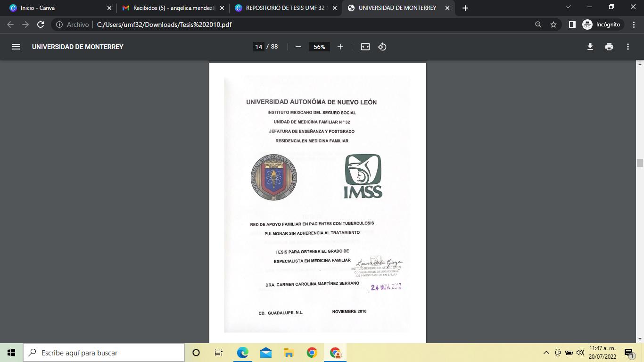Screen dimensions: 644x362
Task: Click the document title UNIVERSIDAD DE MONTERREY in toolbar
Action: point(78,47)
